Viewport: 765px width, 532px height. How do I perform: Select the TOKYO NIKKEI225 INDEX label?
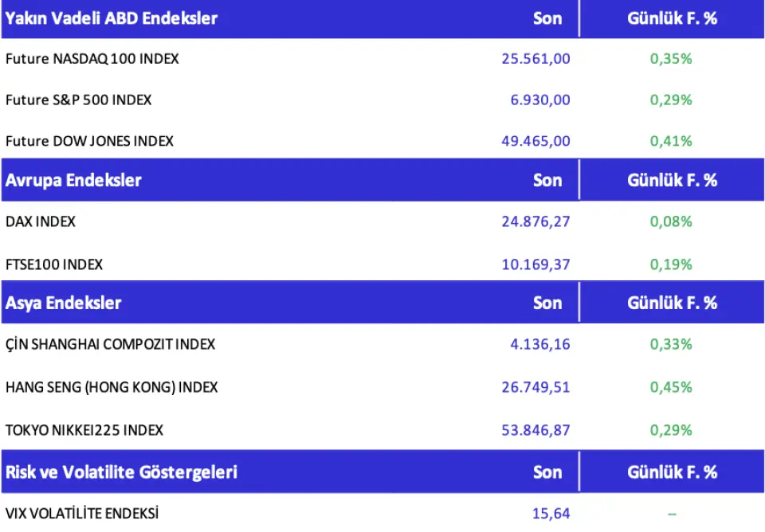coord(84,430)
